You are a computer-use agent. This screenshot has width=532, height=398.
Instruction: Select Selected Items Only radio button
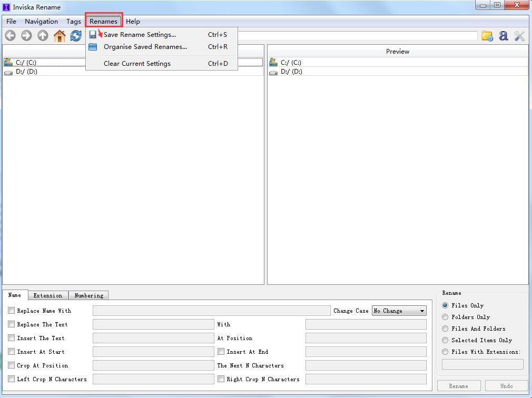(x=445, y=340)
